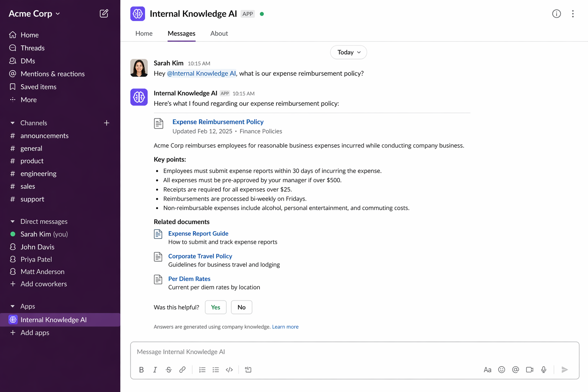Switch to the About tab
Viewport: 588px width, 392px height.
click(219, 33)
